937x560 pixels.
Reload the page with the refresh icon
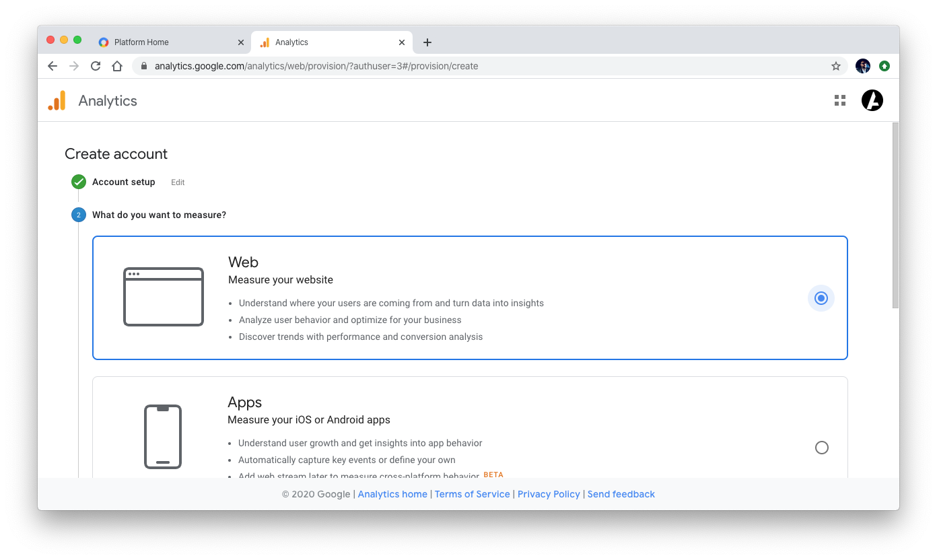(96, 66)
